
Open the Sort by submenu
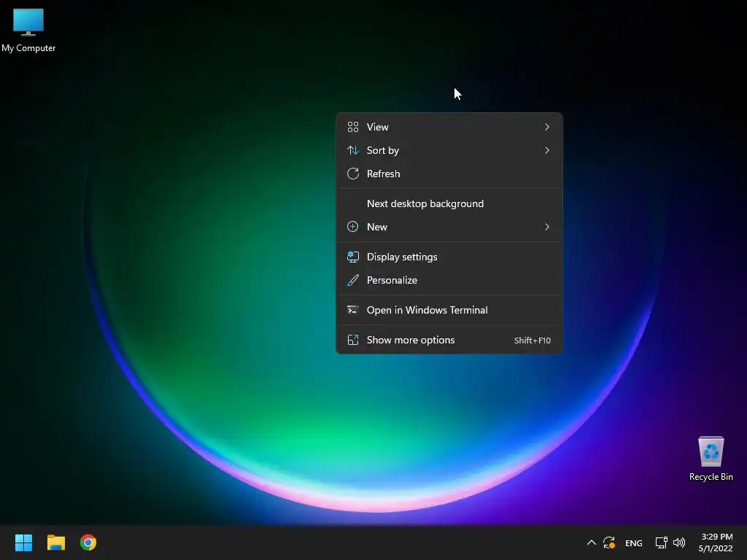click(449, 150)
